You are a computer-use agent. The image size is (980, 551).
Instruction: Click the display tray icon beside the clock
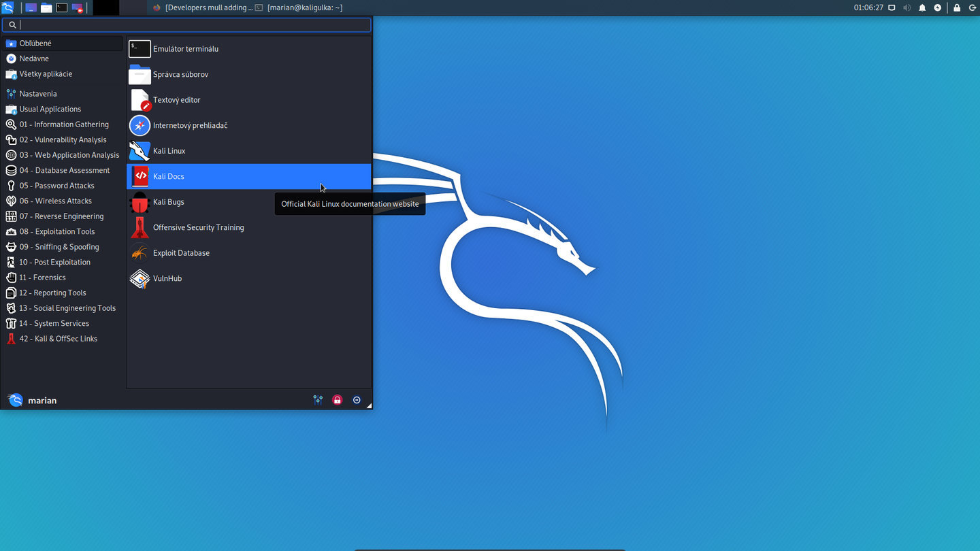892,7
